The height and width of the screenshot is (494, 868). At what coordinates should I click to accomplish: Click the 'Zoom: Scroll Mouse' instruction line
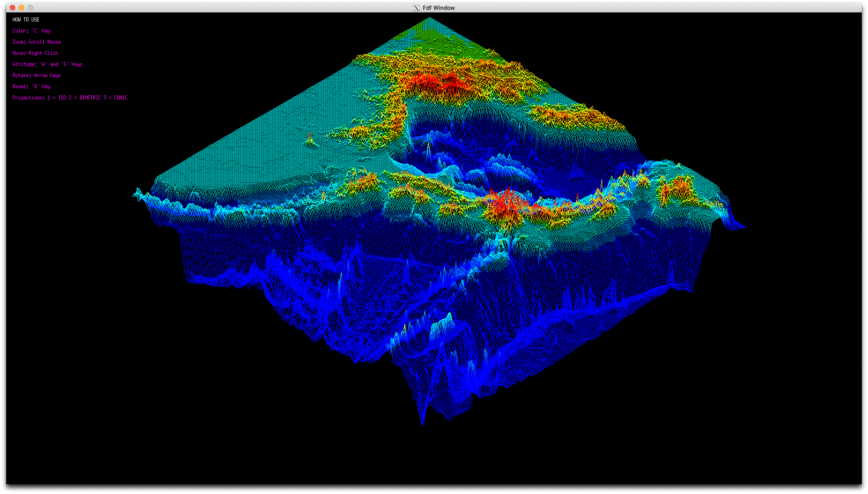(x=37, y=42)
